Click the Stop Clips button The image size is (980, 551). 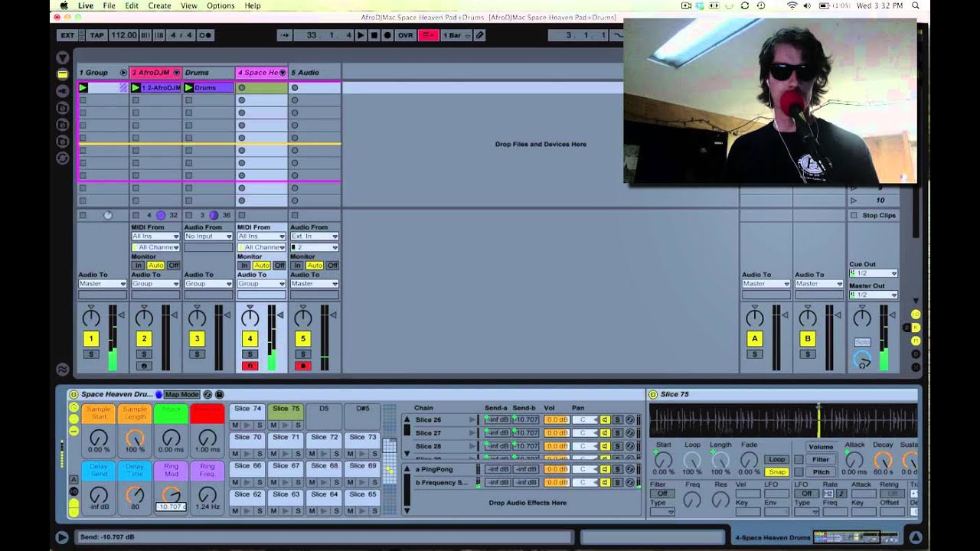(x=878, y=215)
